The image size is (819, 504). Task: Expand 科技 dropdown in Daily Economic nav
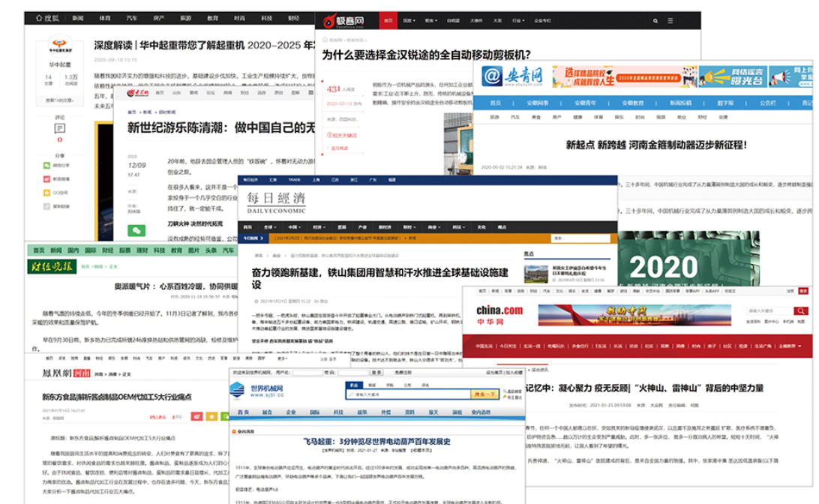458,227
